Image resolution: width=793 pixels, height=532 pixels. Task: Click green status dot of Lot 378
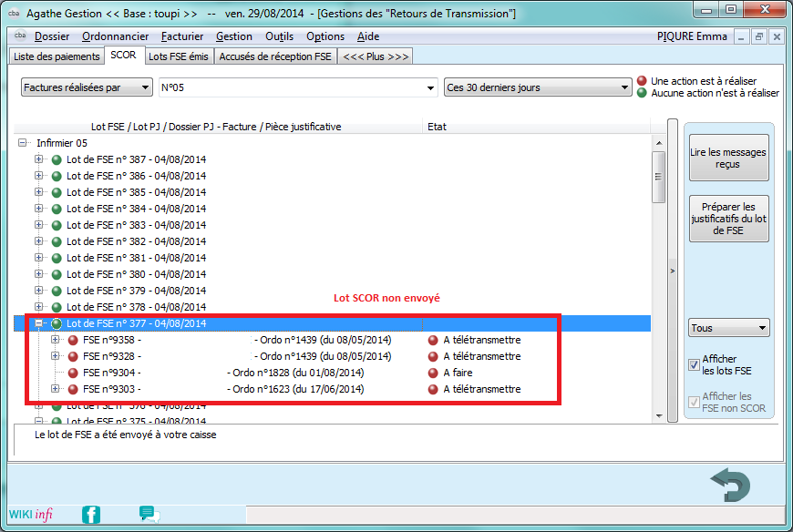57,307
